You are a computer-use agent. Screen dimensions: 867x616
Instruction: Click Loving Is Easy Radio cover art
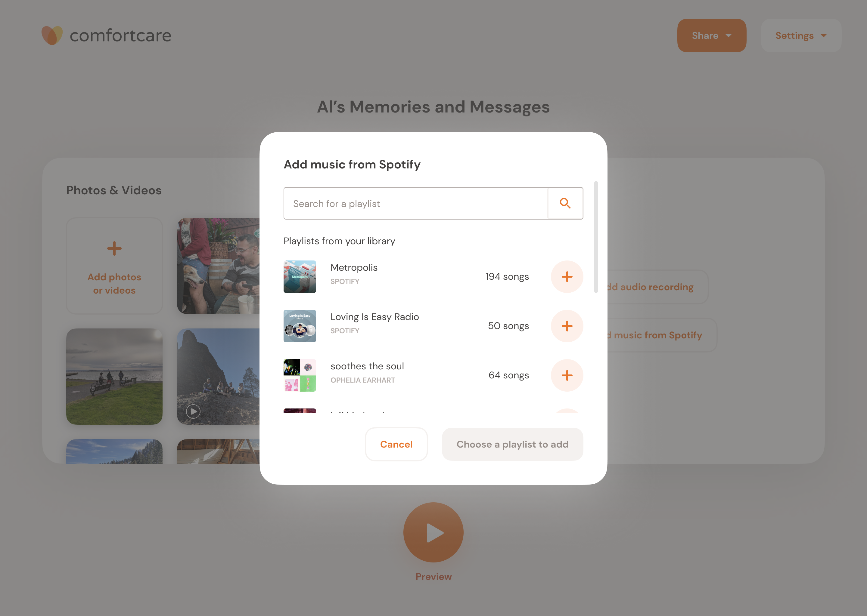click(x=300, y=326)
